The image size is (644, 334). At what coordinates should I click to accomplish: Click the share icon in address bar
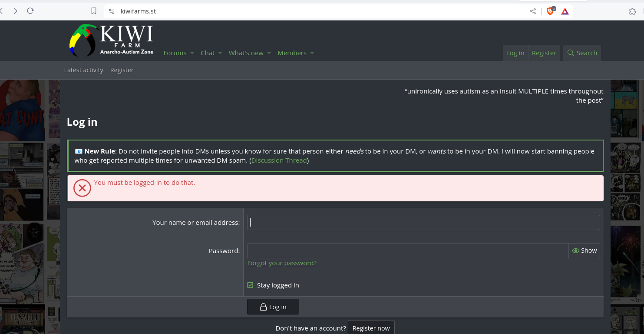coord(533,11)
